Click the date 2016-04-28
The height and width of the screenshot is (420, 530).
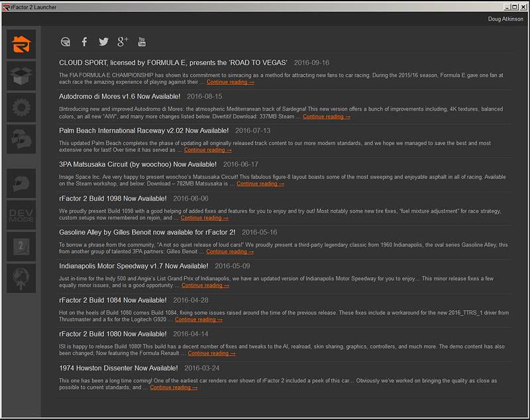[x=191, y=300]
